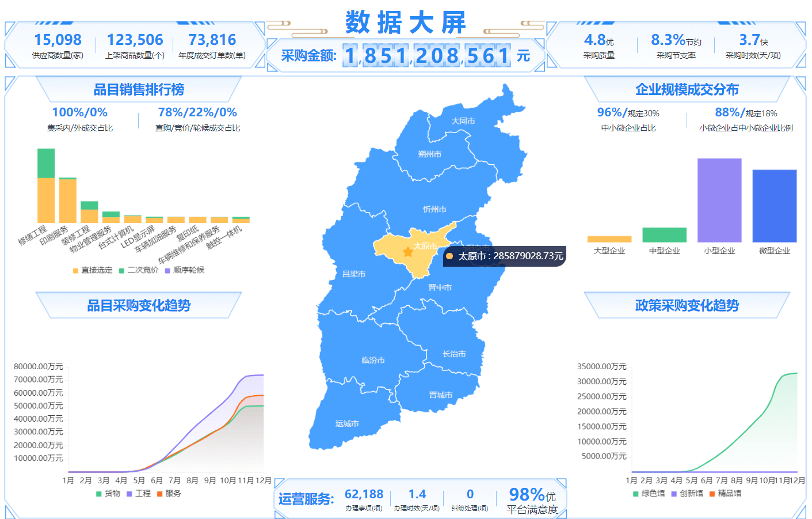Screen dimensions: 812x519
Task: Click the 触控一体机 axis label
Action: coord(224,237)
